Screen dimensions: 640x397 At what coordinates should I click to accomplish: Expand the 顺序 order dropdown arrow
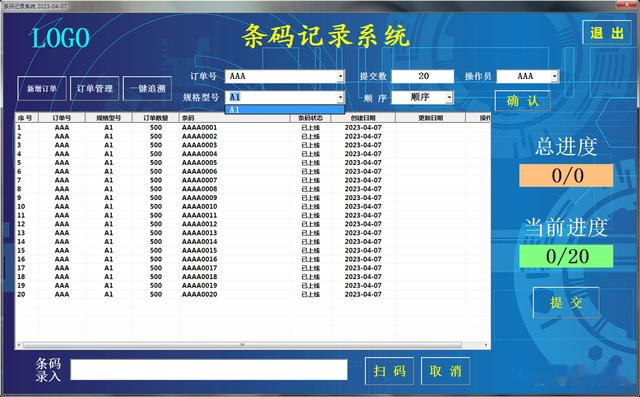tap(449, 97)
